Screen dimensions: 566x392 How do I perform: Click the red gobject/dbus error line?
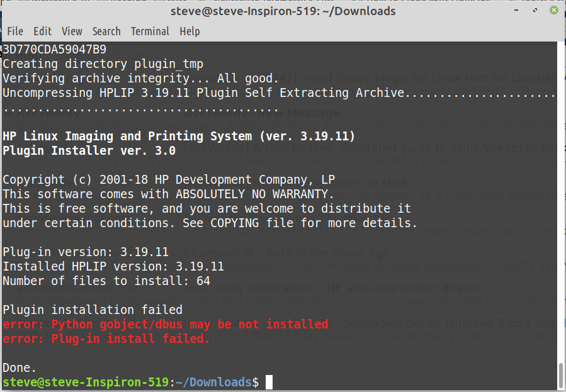166,325
